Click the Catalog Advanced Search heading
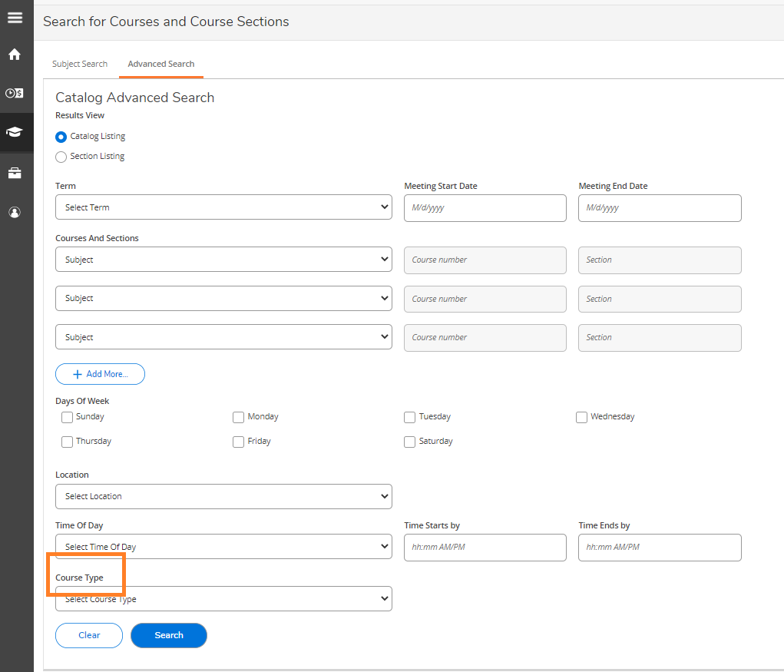Screen dimensions: 784x672 pos(135,98)
